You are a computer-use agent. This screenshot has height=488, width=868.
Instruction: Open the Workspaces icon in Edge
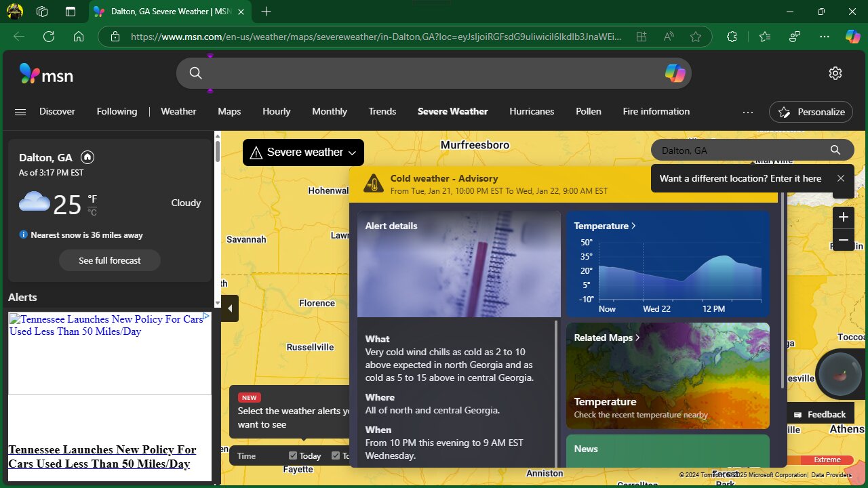[x=42, y=12]
